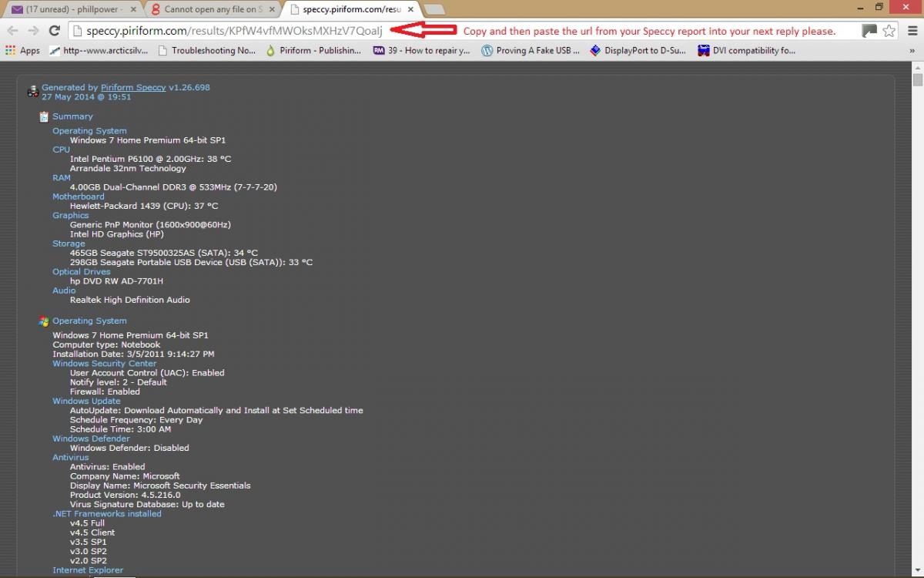Reload the Speccy results page
Viewport: 924px width, 578px height.
coord(54,31)
